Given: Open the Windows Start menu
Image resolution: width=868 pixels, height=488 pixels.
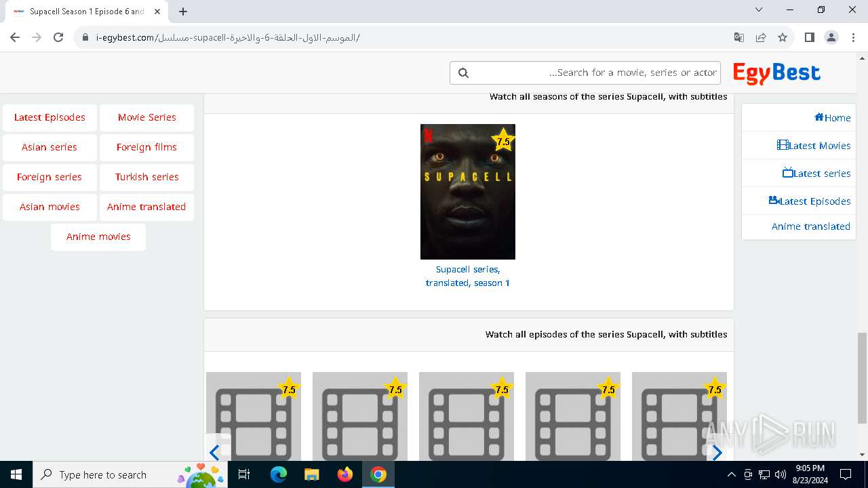Looking at the screenshot, I should 16,474.
